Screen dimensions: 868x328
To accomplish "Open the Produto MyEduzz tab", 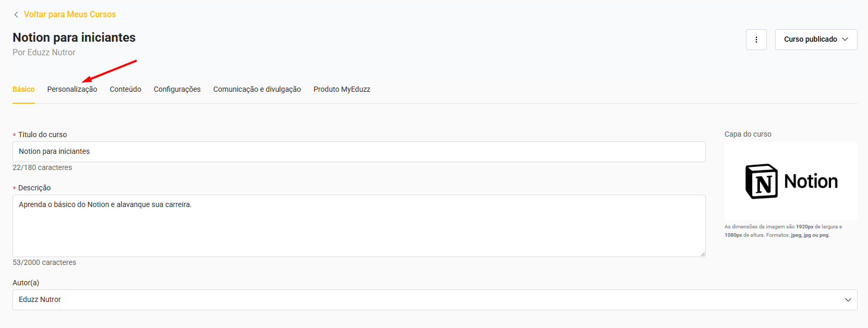I will tap(342, 89).
